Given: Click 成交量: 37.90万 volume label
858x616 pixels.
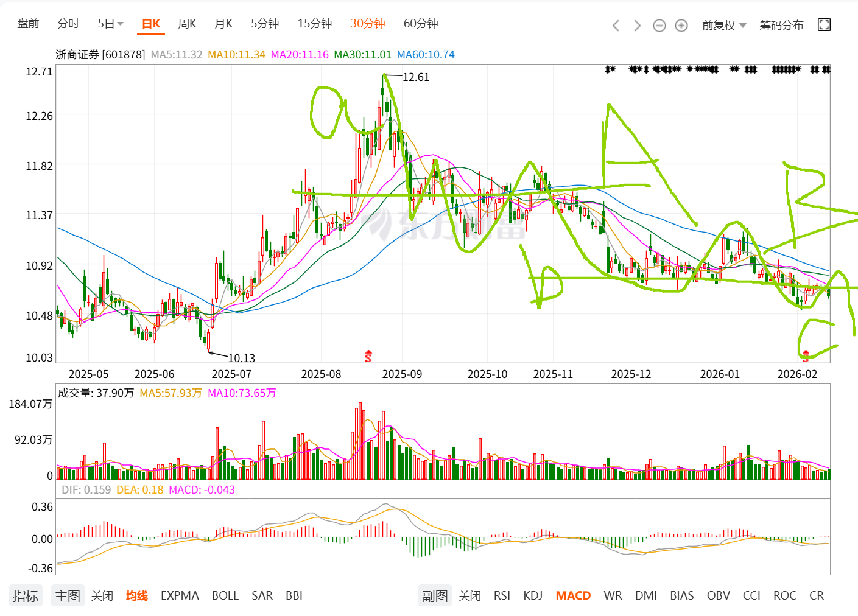Looking at the screenshot, I should tap(96, 393).
